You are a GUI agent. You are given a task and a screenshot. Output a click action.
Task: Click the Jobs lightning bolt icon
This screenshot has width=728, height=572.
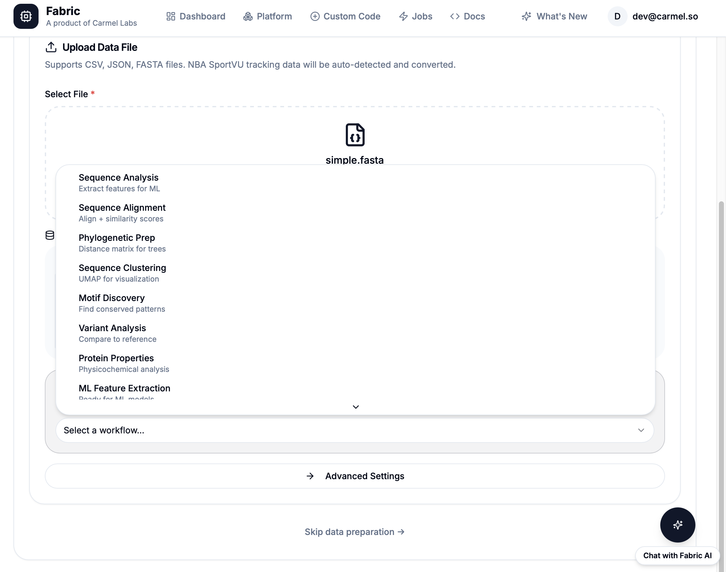coord(404,16)
